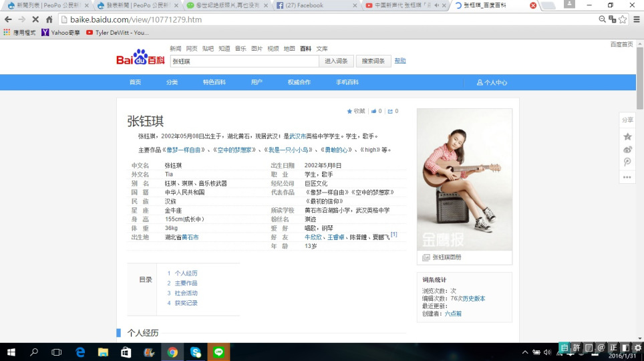644x361 pixels.
Task: Open the three-dots more share options
Action: click(x=627, y=177)
